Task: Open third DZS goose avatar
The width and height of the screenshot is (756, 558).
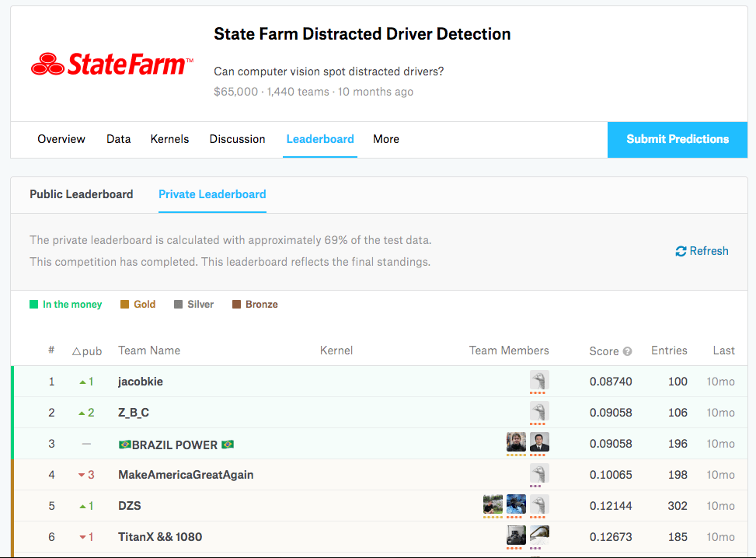Action: 539,504
